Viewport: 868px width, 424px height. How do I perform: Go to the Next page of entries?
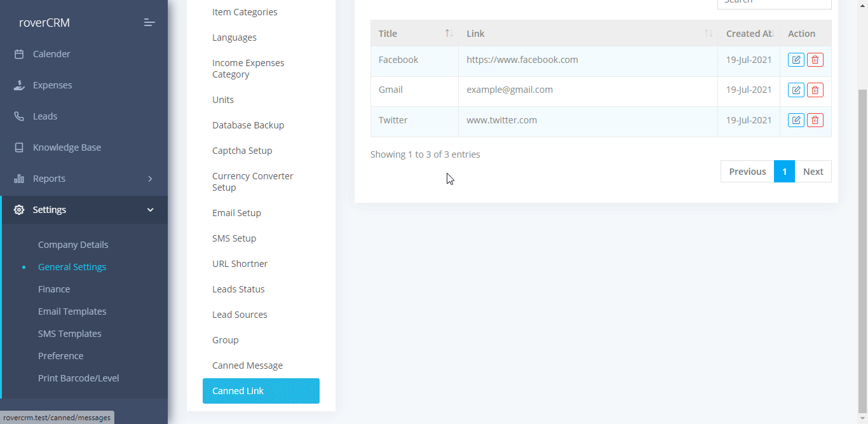[813, 172]
